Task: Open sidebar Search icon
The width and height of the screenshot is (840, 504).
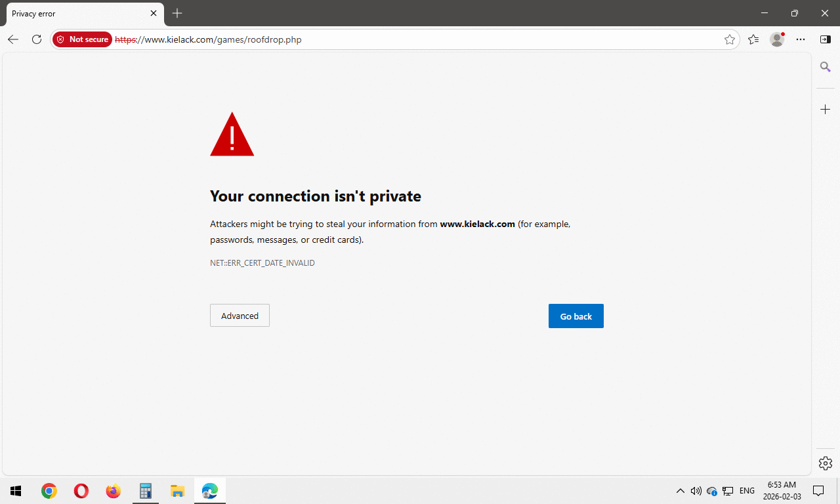Action: pyautogui.click(x=826, y=67)
